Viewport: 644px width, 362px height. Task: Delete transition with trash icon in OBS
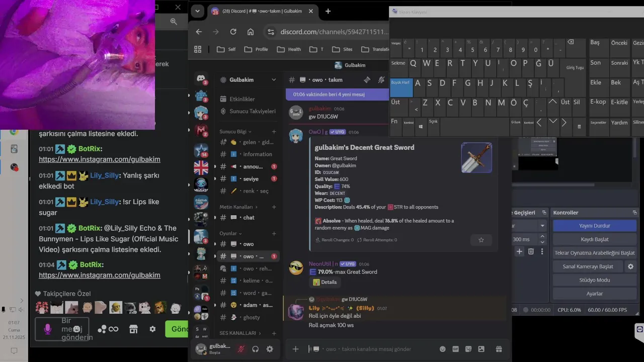[531, 251]
